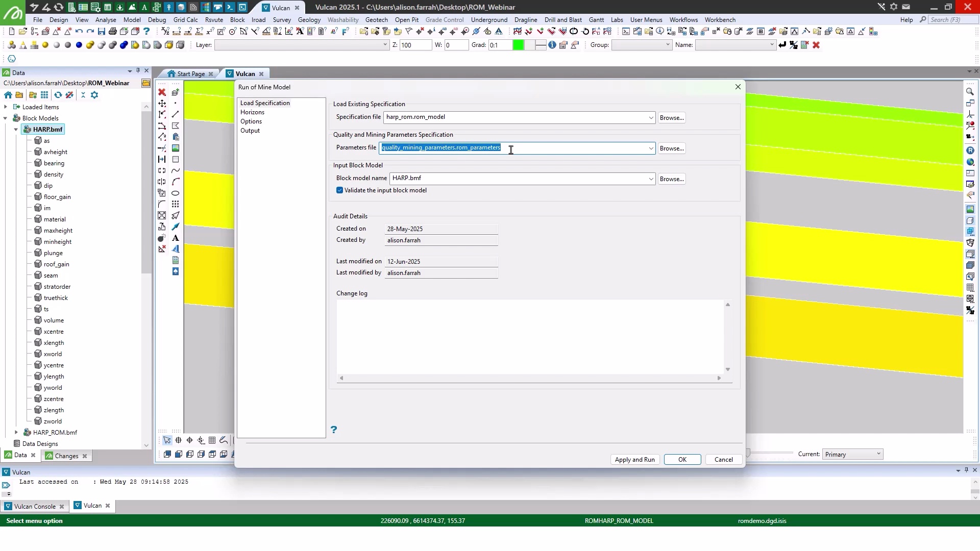The height and width of the screenshot is (551, 980).
Task: Click the green colour swatch in toolbar
Action: (x=518, y=45)
